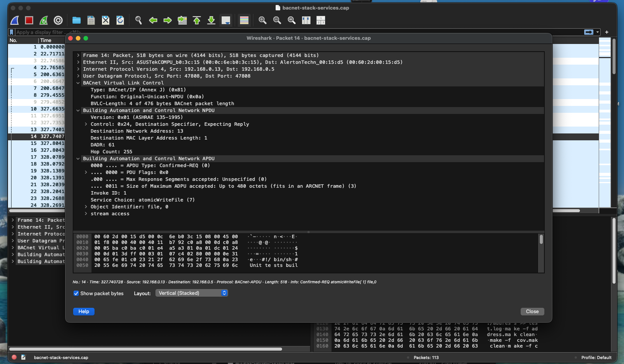Stop the running capture
This screenshot has height=364, width=624.
(x=29, y=20)
